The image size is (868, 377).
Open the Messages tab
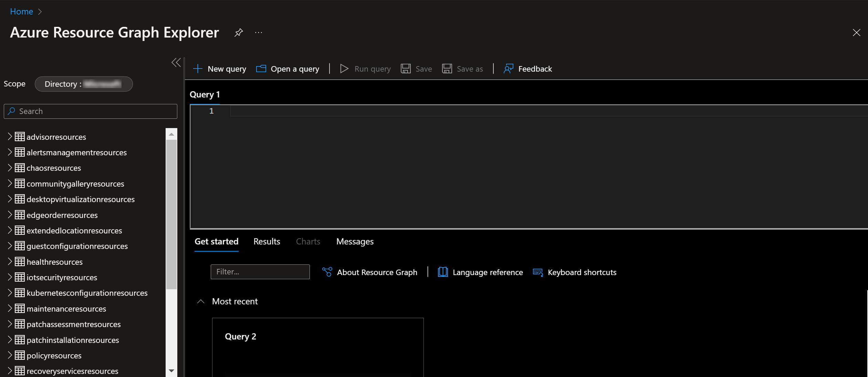coord(355,241)
